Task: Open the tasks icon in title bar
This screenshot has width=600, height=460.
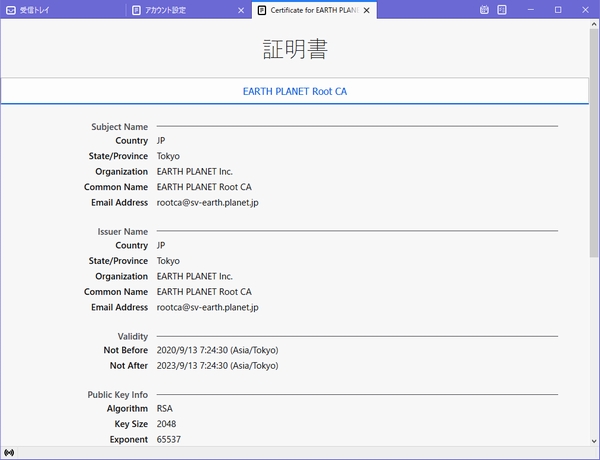Action: point(502,10)
